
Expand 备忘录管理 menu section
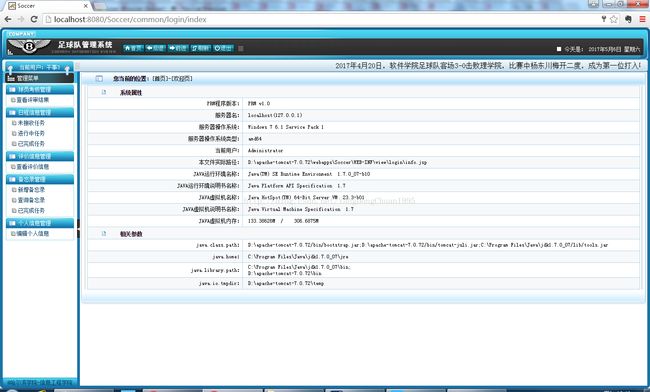(40, 179)
